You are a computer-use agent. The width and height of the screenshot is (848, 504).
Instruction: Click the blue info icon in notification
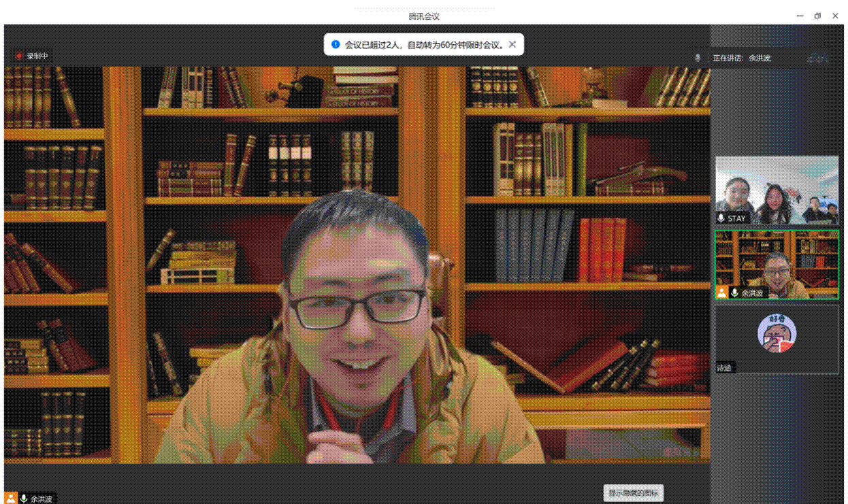pyautogui.click(x=335, y=45)
